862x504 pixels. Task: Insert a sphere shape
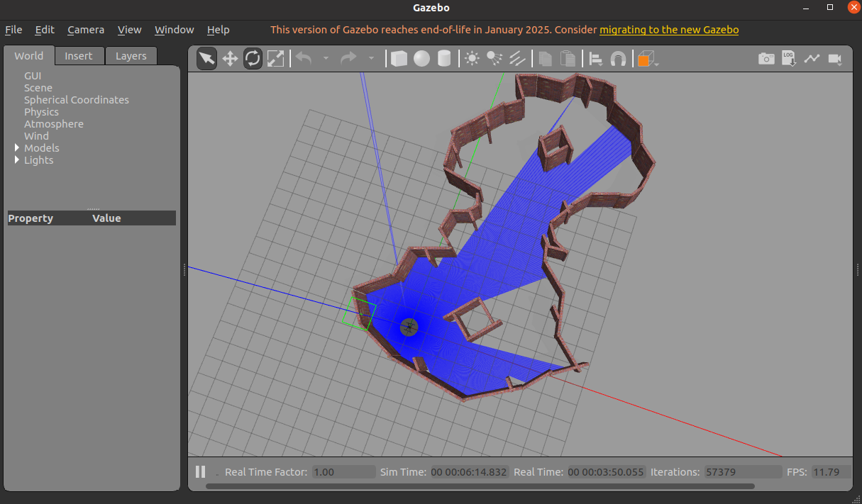pos(422,58)
